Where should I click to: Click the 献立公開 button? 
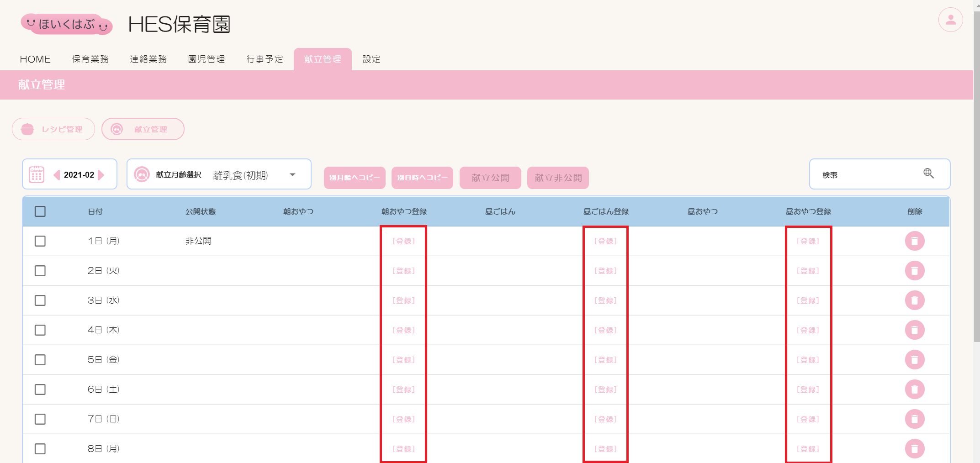pos(490,178)
